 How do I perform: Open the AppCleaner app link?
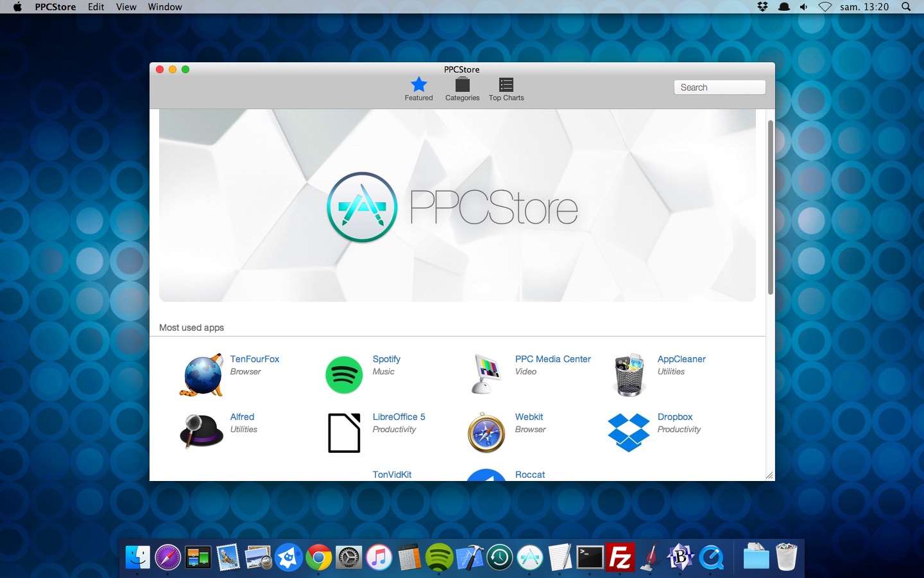[681, 359]
